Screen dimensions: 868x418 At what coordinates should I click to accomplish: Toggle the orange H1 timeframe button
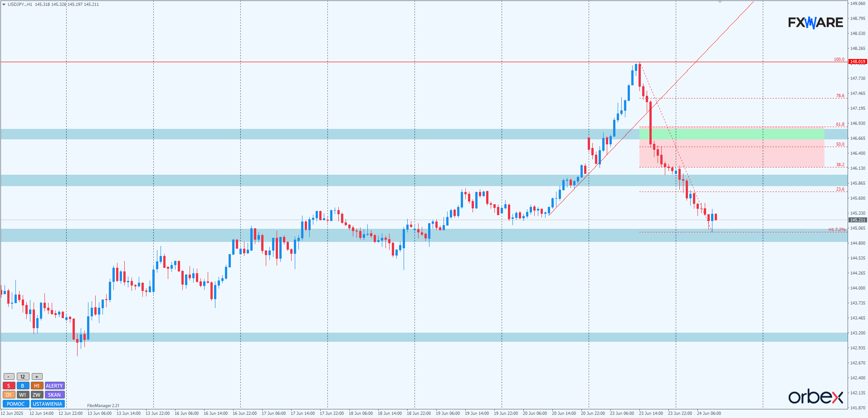pos(37,386)
